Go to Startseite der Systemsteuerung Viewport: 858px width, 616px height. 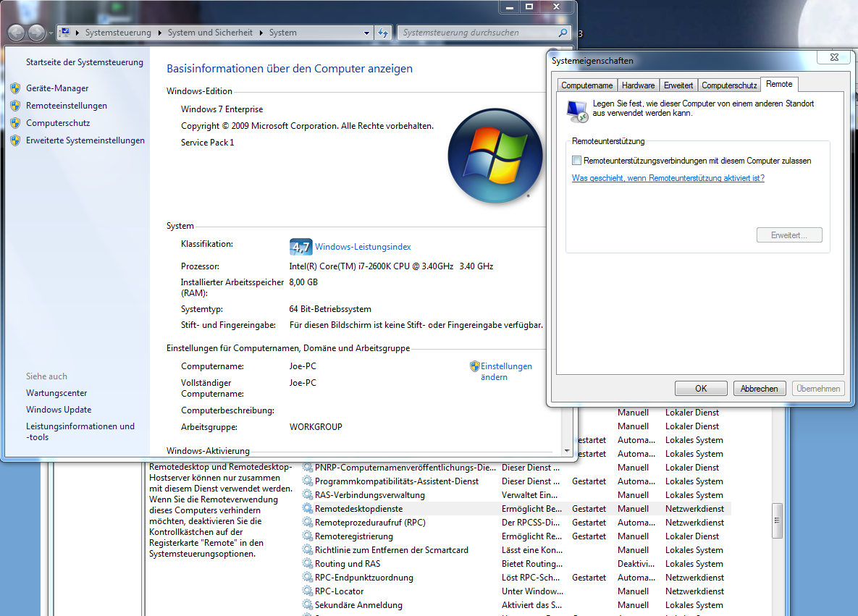click(x=85, y=62)
